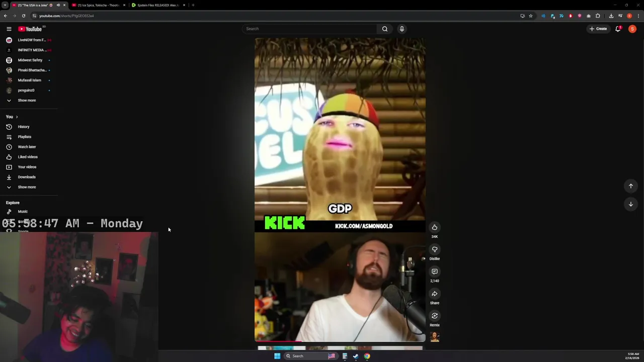Open the notifications bell

pos(618,29)
